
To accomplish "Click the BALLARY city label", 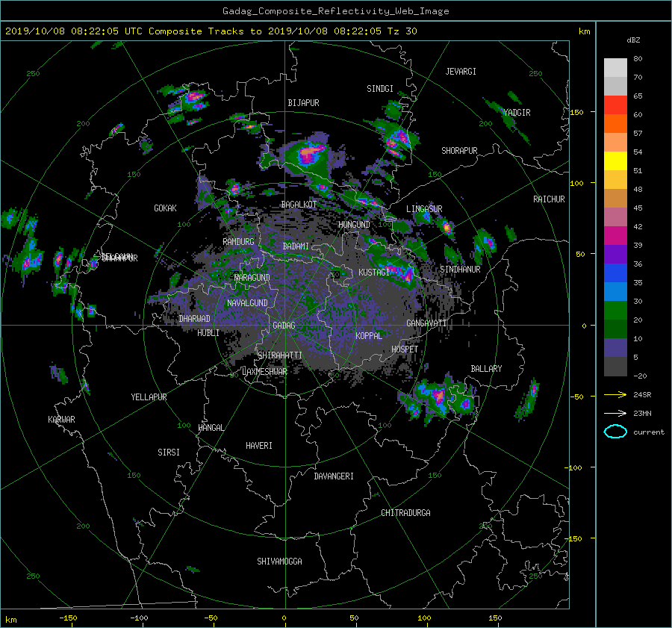I will click(x=486, y=369).
